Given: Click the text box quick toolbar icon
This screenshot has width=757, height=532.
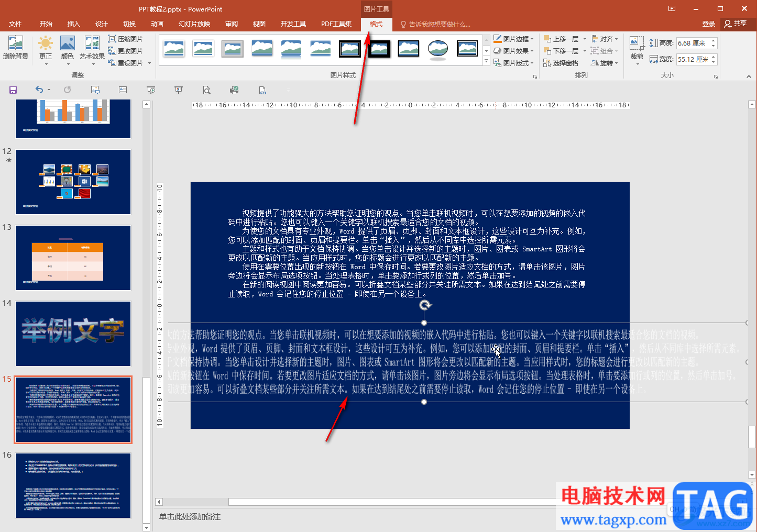Looking at the screenshot, I should [123, 90].
